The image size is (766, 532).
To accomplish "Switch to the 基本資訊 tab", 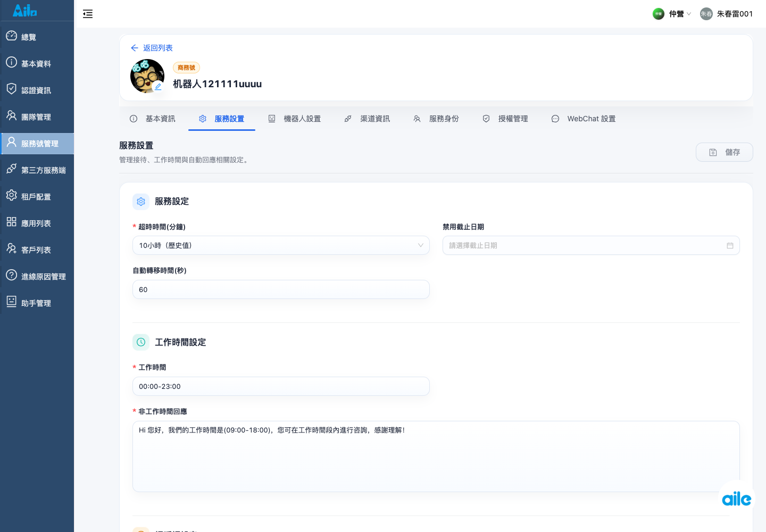I will pos(153,119).
